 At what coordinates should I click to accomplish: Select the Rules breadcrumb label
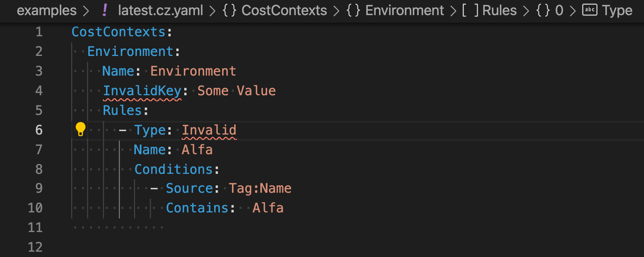click(499, 10)
